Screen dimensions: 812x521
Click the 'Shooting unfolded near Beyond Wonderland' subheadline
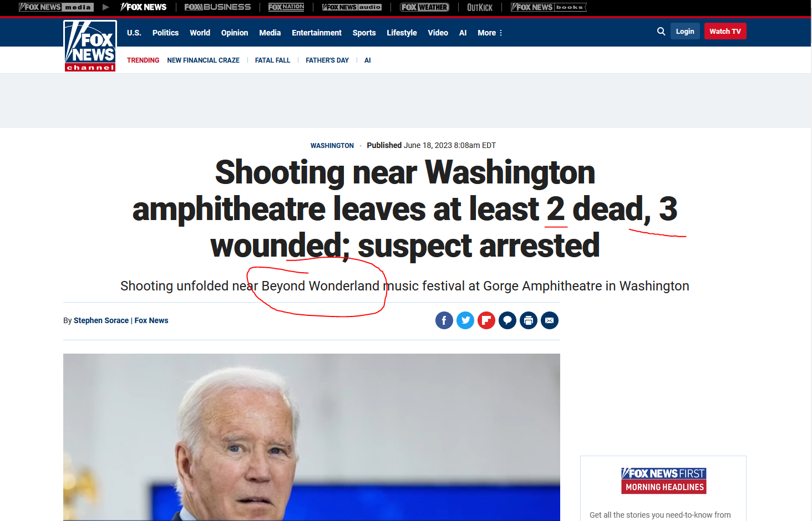(405, 286)
